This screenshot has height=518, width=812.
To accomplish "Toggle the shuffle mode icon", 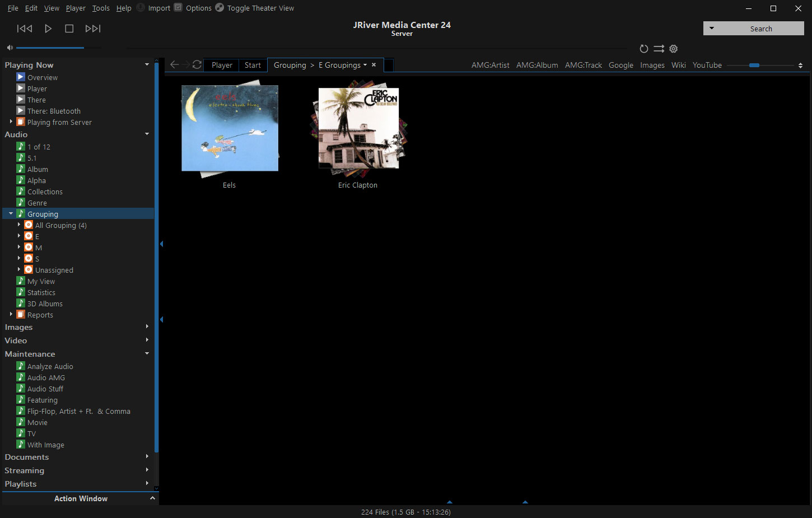I will pos(659,49).
